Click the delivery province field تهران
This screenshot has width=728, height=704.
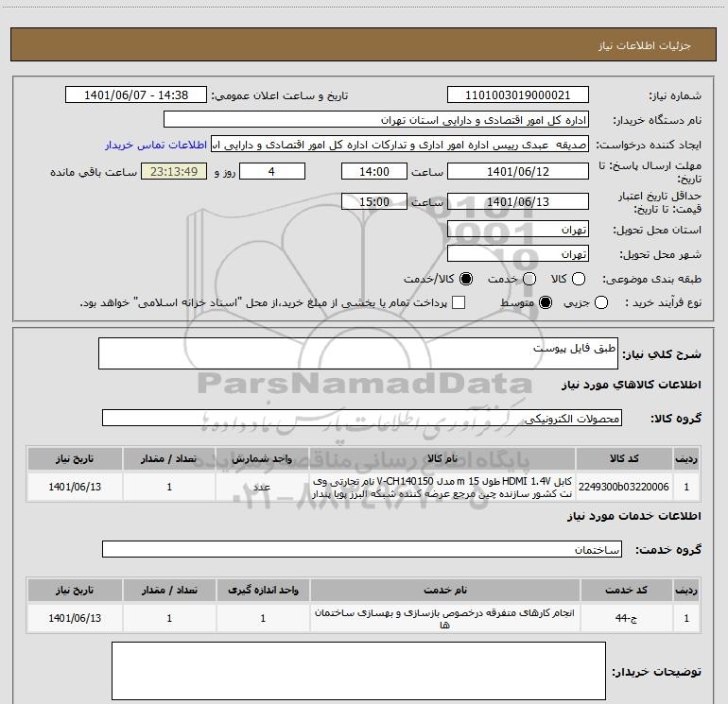click(518, 229)
